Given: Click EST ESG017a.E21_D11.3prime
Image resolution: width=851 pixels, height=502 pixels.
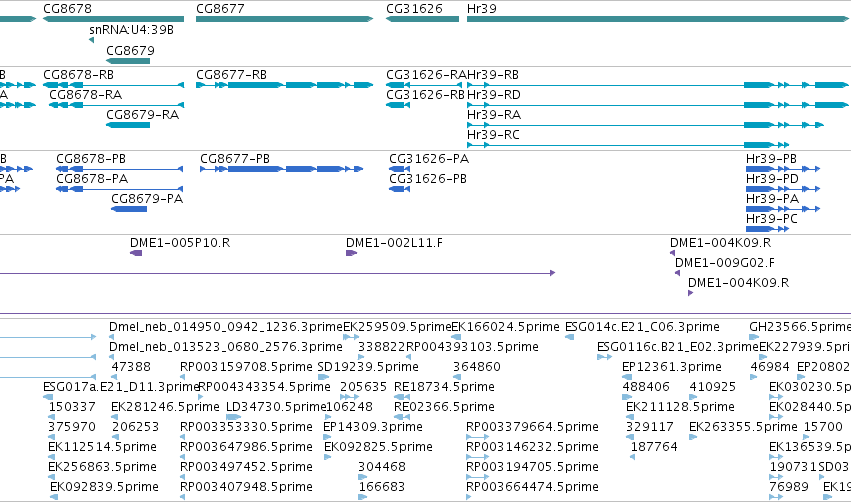Looking at the screenshot, I should click(122, 387).
